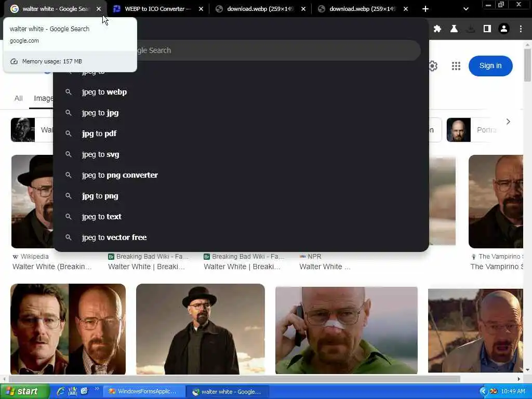Click the horizontal scrollbar track

tap(261, 379)
